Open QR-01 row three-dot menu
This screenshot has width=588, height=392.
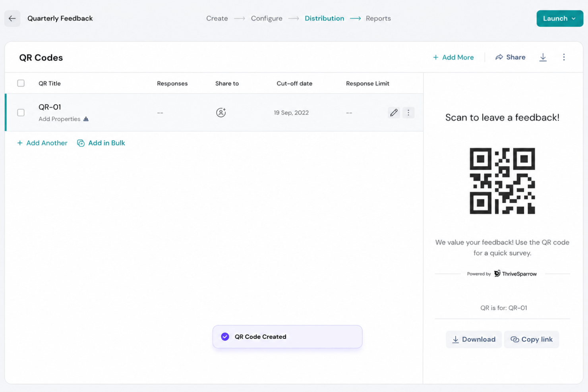tap(408, 112)
